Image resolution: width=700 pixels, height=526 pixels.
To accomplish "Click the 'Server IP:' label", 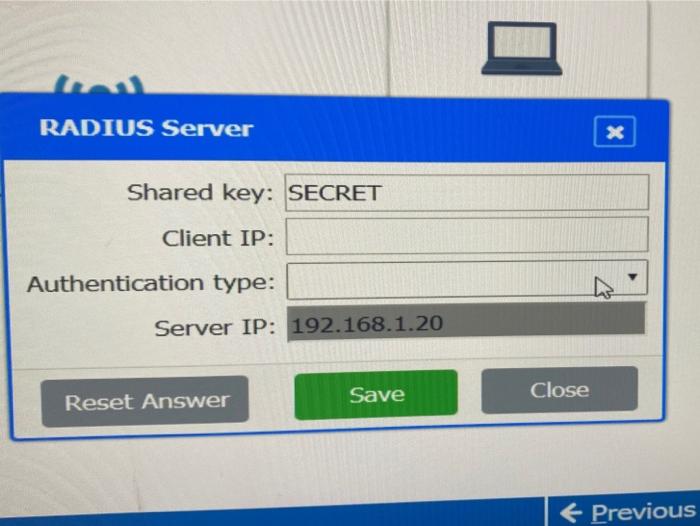I will (x=214, y=328).
